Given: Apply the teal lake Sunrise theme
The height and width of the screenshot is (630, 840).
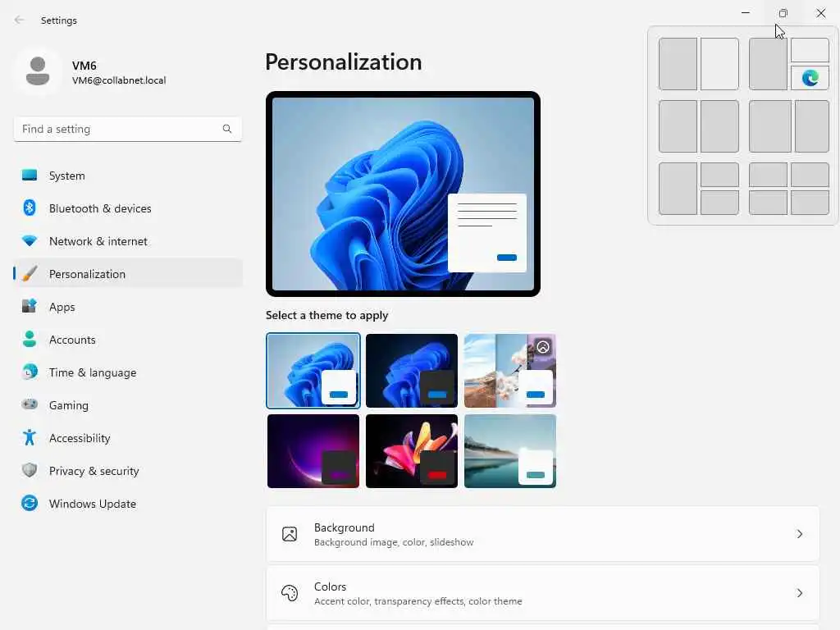Looking at the screenshot, I should [x=510, y=451].
